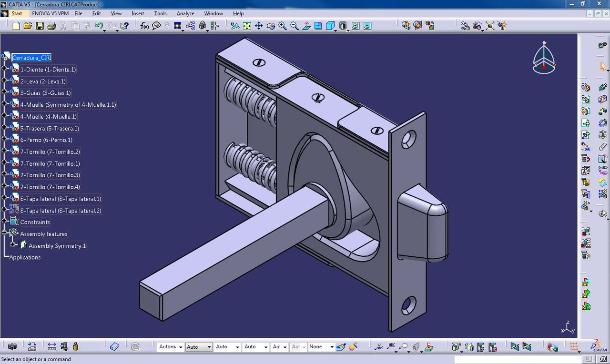Select 4-Muelle (4-Muelle.1) in tree

(48, 116)
